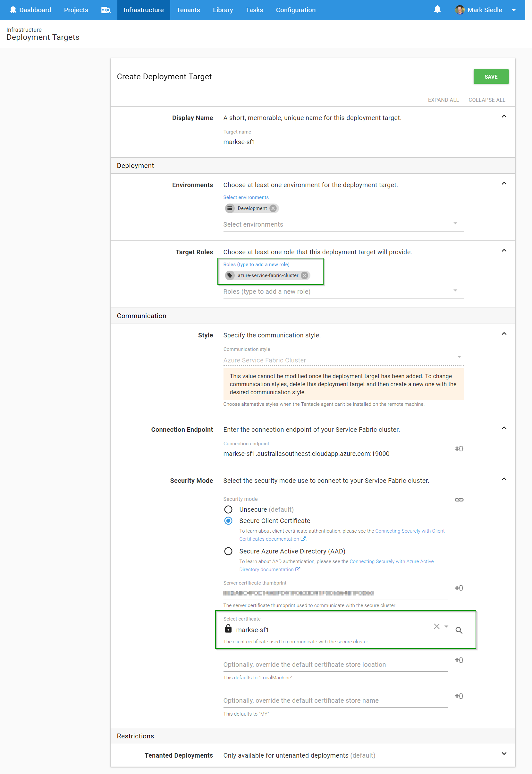Click the variable binding icon beside Connection endpoint
The height and width of the screenshot is (774, 532).
point(459,449)
